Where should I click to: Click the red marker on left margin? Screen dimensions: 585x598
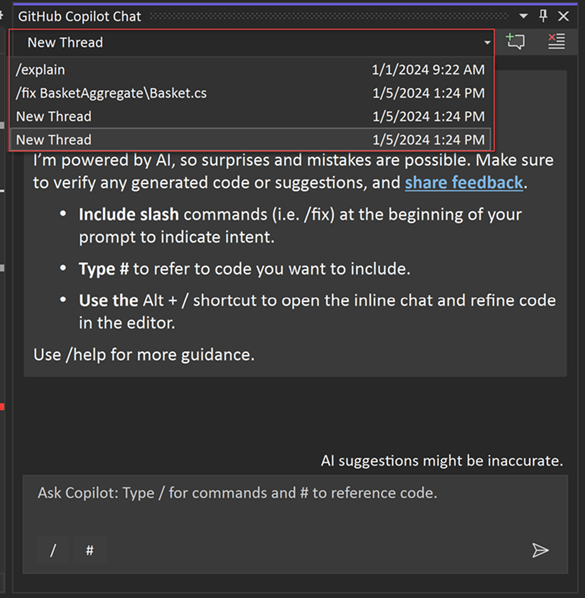(x=2, y=407)
